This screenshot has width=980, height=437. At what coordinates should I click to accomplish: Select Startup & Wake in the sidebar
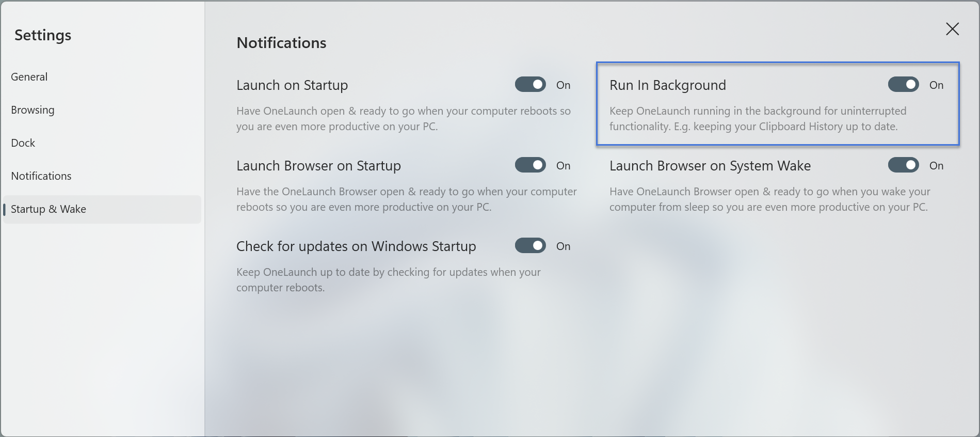tap(102, 209)
